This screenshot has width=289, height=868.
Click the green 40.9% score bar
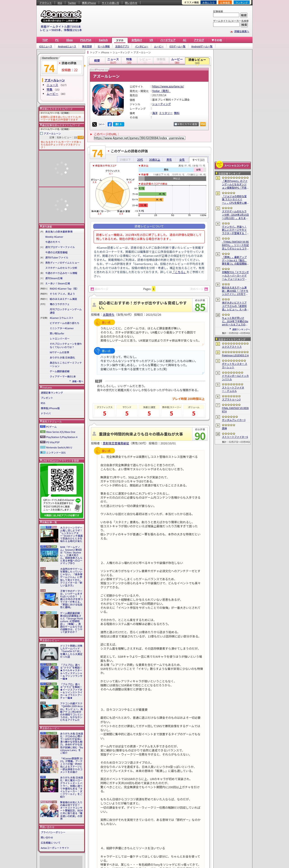152,194
